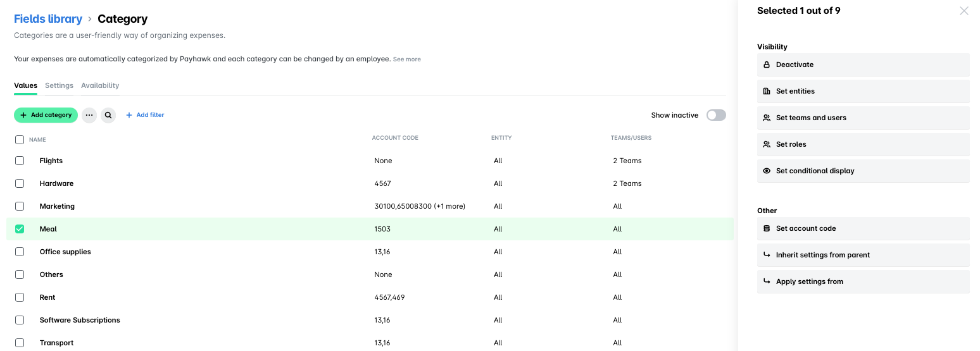Click the three-dots more options icon
The image size is (980, 351).
(x=89, y=115)
